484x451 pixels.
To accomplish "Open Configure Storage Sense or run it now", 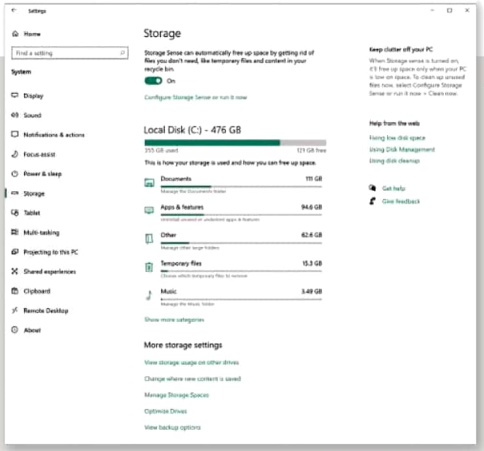I will coord(195,97).
